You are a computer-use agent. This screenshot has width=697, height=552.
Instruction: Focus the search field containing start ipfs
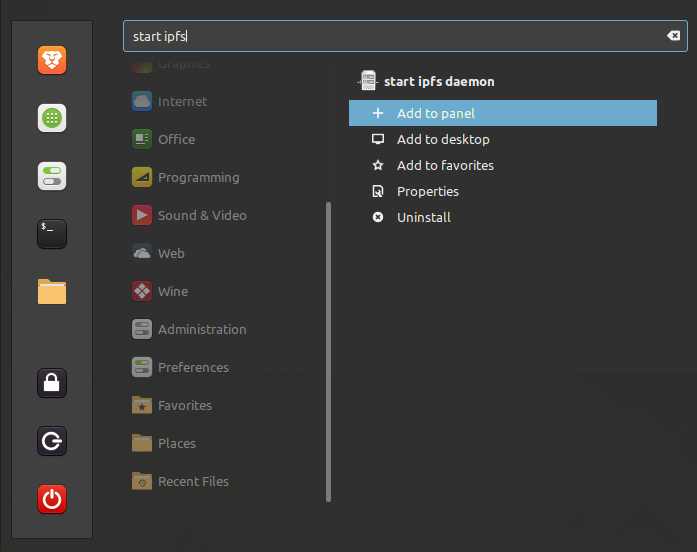click(405, 36)
